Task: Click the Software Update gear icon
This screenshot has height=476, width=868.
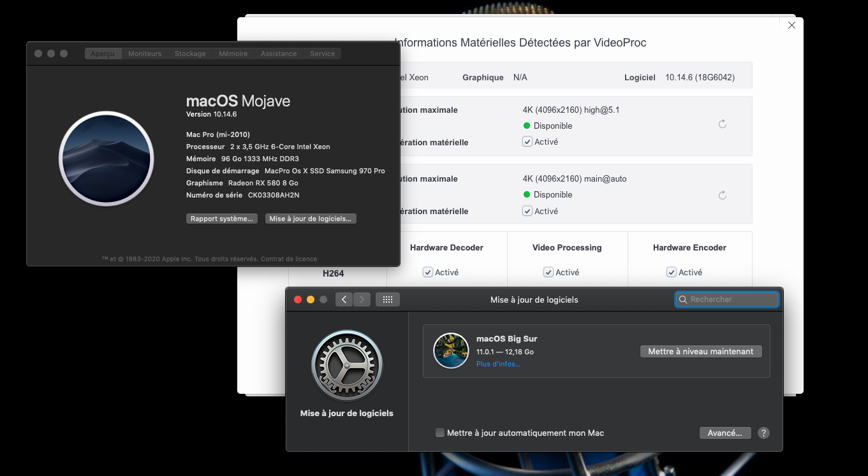Action: [347, 366]
